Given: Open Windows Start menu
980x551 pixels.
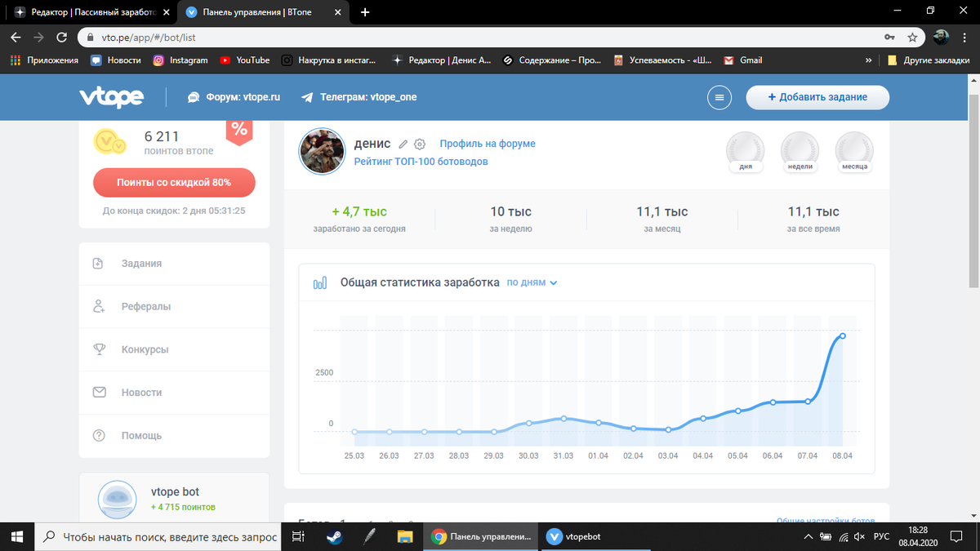Looking at the screenshot, I should 18,536.
